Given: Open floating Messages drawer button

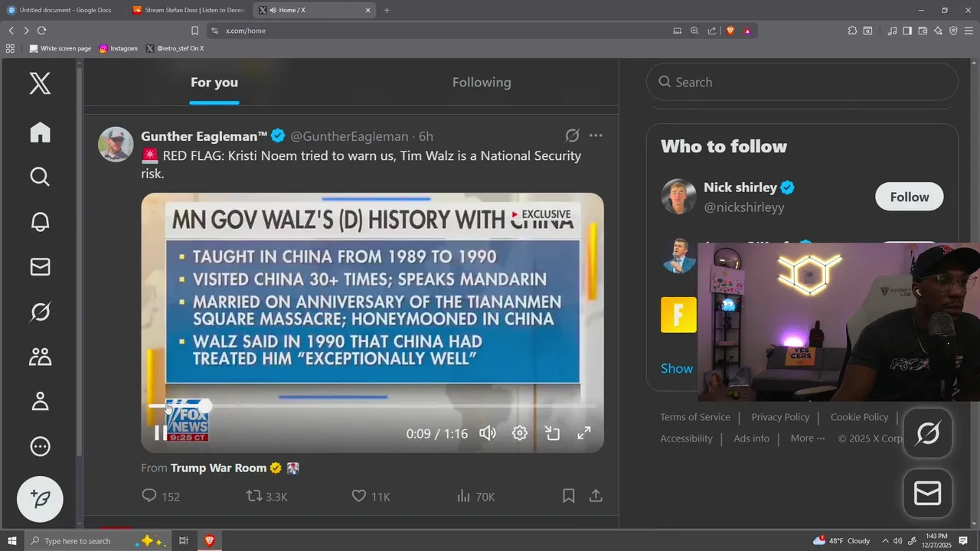Looking at the screenshot, I should pos(928,494).
